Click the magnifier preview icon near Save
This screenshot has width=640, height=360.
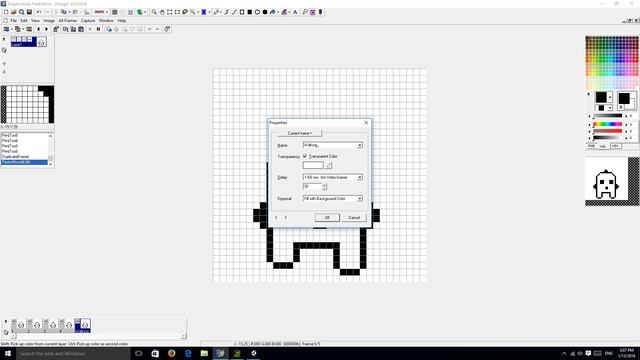[x=21, y=12]
